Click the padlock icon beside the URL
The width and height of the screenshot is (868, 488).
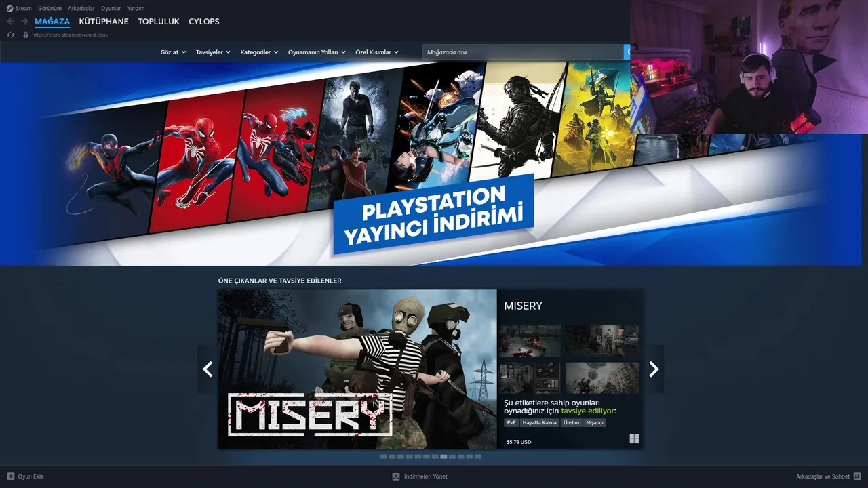(26, 35)
